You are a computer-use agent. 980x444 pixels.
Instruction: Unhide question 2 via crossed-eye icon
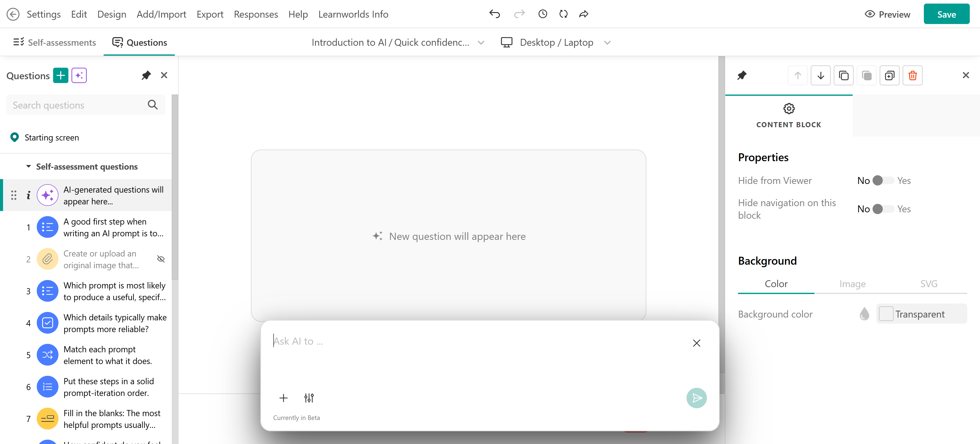click(x=161, y=259)
